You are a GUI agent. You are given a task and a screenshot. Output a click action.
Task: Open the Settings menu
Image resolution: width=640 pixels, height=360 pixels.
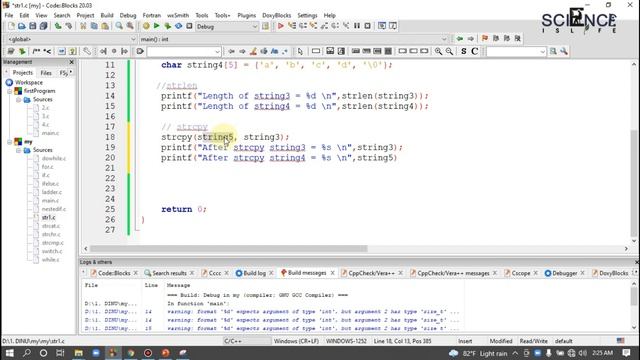307,16
